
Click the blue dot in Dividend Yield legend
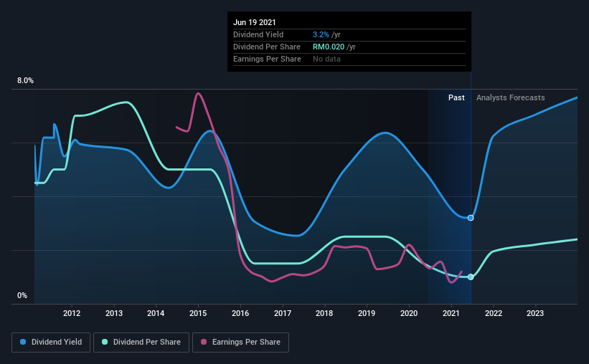23,342
